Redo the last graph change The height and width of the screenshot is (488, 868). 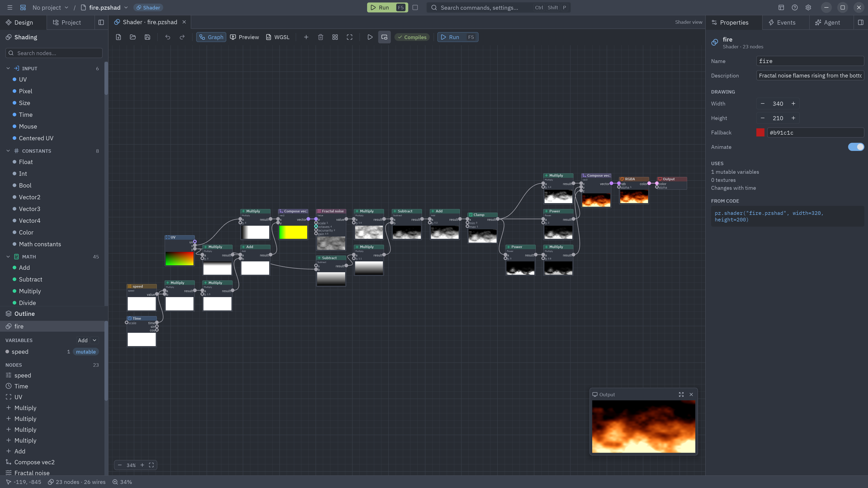click(x=182, y=37)
